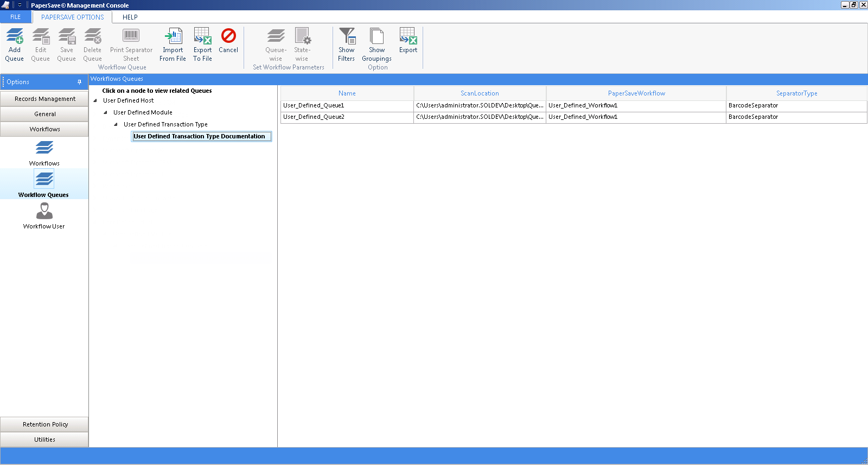Viewport: 868px width, 465px height.
Task: Click the red Cancel icon
Action: point(228,36)
